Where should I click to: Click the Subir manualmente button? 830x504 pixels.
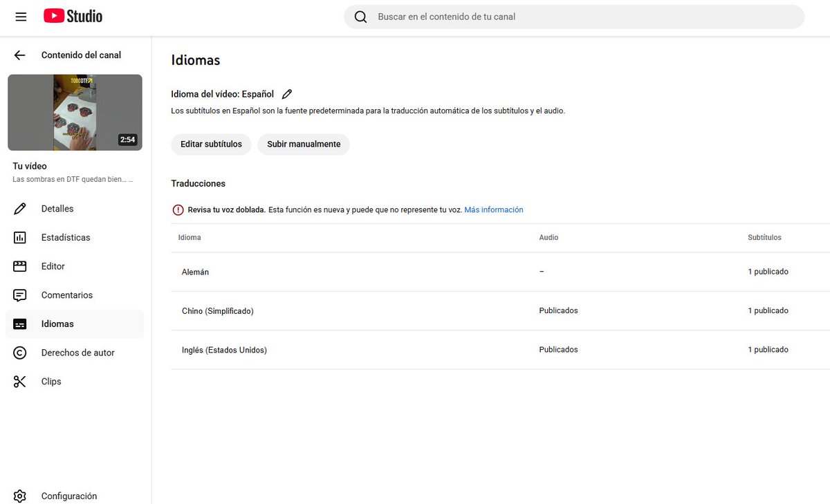click(x=304, y=144)
